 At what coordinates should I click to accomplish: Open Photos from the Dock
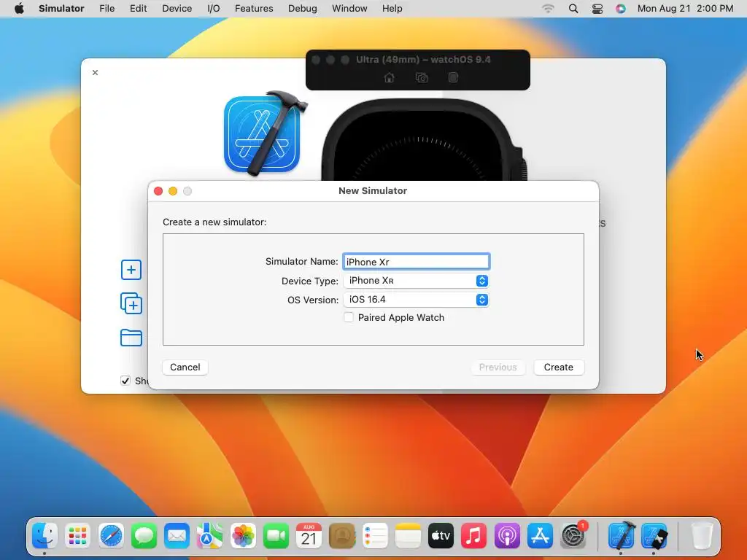(x=243, y=536)
